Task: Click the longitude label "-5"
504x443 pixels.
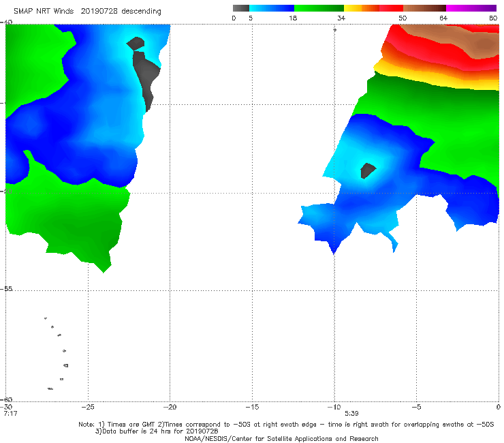Action: (416, 407)
